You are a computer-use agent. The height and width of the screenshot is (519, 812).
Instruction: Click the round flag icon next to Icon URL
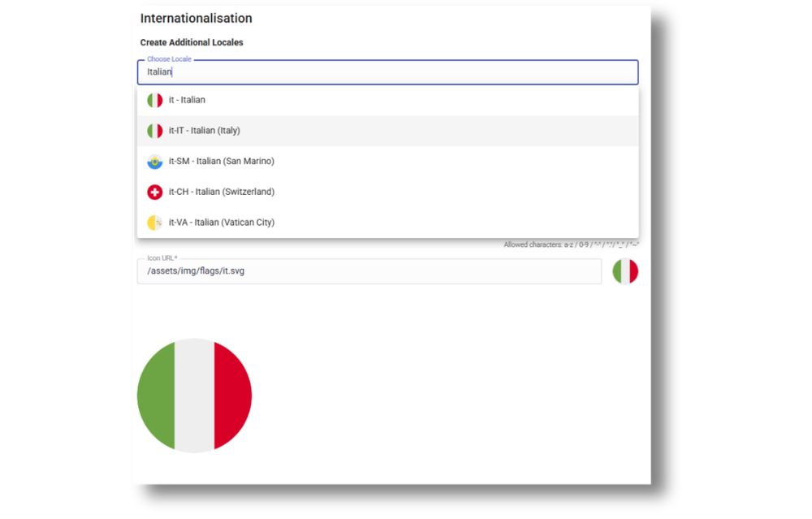[x=624, y=270]
